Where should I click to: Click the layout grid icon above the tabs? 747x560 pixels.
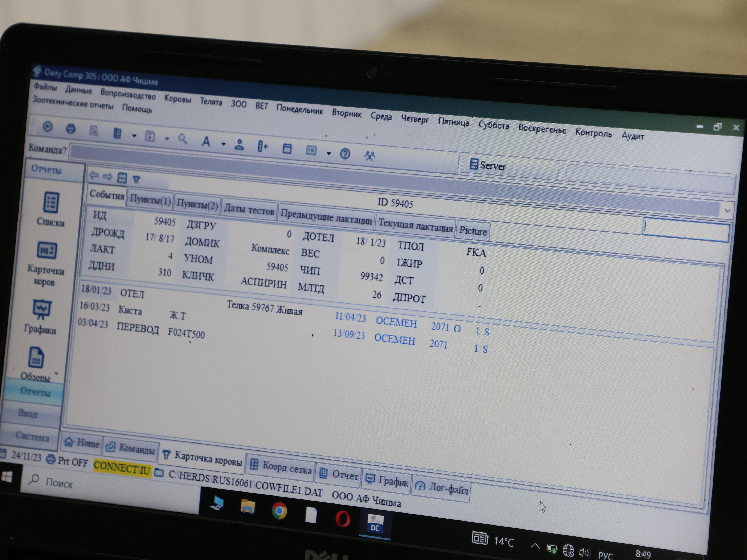[122, 178]
